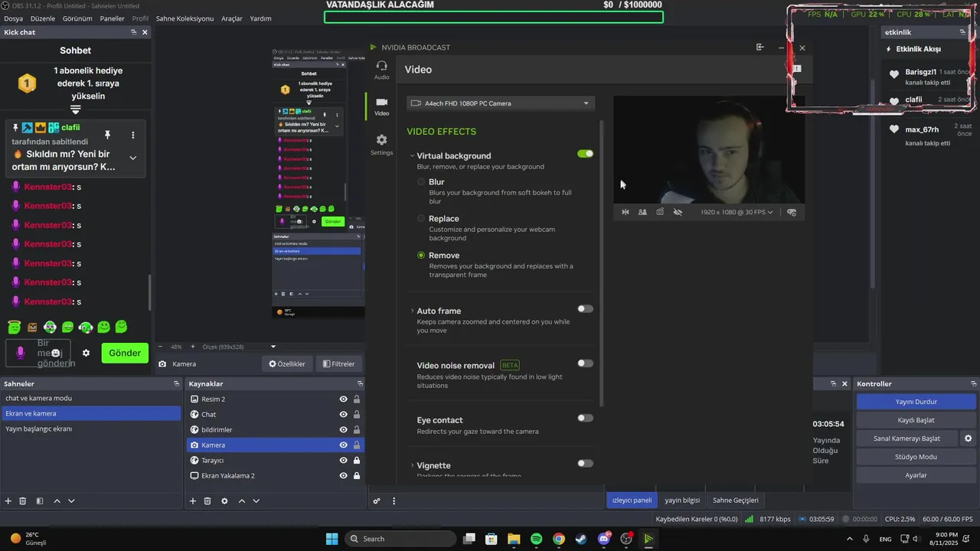Image resolution: width=980 pixels, height=551 pixels.
Task: Hide the Resim 2 source
Action: 343,399
